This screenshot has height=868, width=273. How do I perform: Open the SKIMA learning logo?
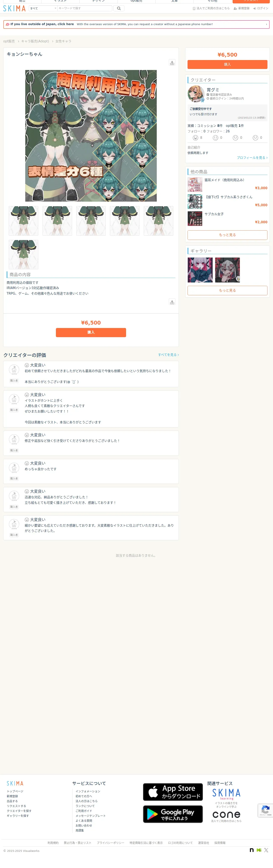coord(226,794)
